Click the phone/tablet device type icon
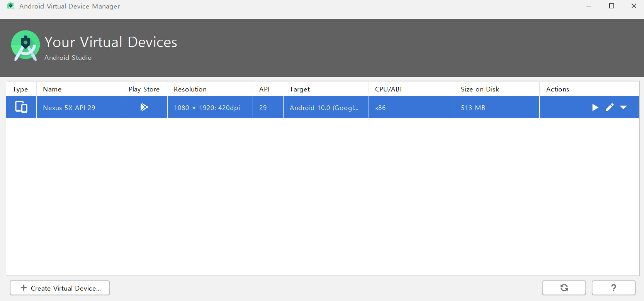 pos(21,107)
